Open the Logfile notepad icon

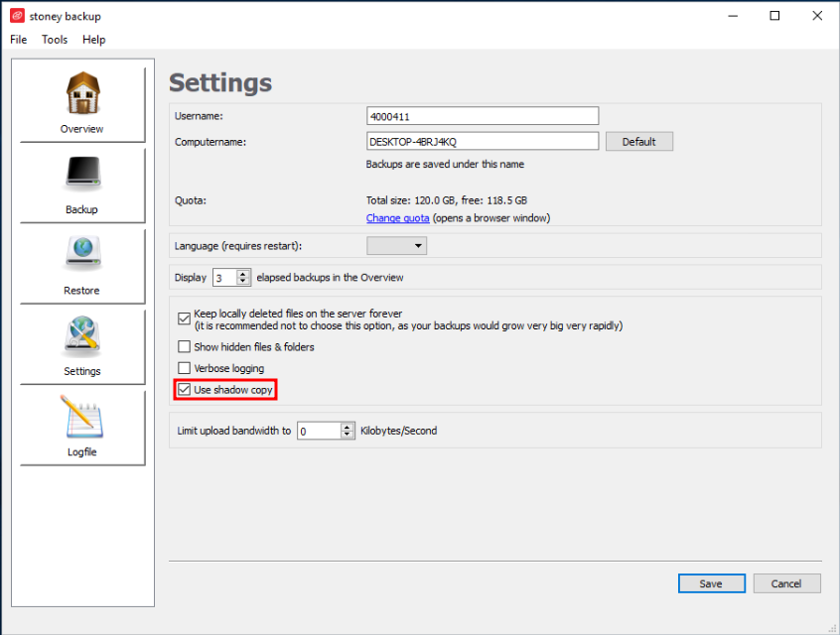click(82, 417)
